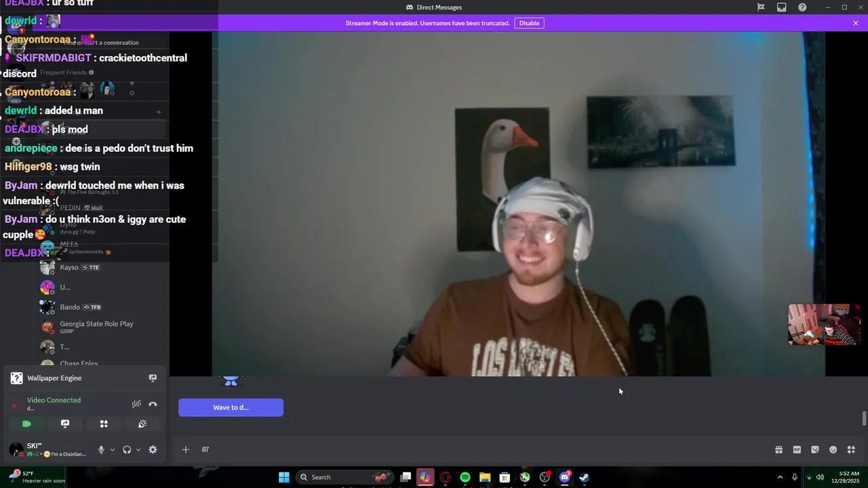Open the GIF picker

797,449
